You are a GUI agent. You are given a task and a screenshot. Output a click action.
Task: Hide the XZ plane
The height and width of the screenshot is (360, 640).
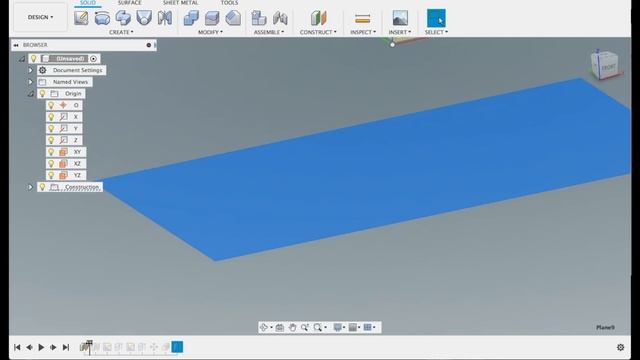tap(51, 163)
